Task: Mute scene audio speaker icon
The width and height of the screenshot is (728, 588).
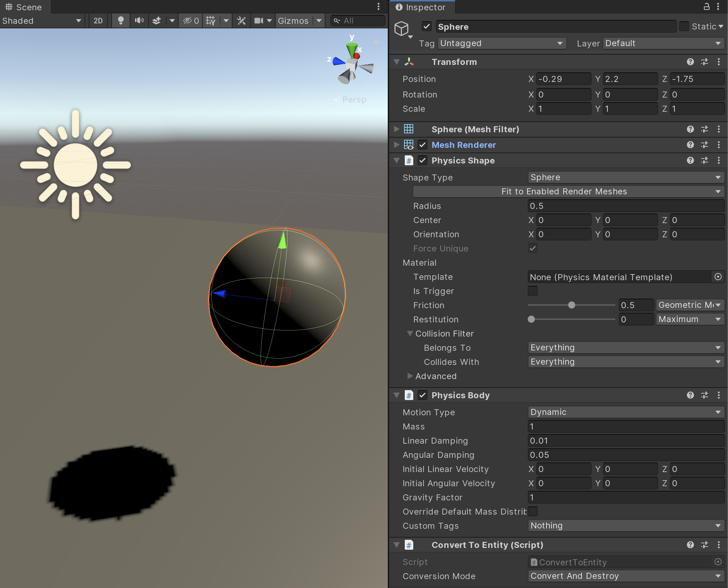Action: tap(139, 21)
